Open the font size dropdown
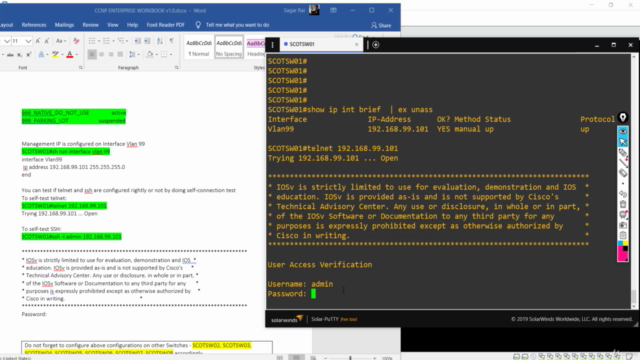Screen dimensions: 640x360 pyautogui.click(x=28, y=41)
